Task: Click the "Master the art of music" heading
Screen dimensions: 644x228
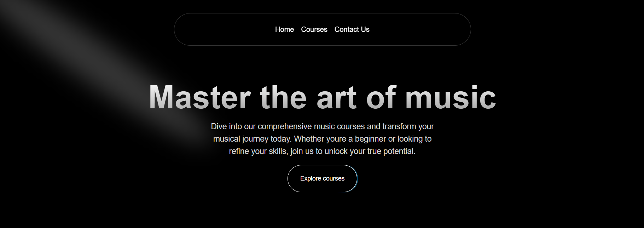Action: (x=322, y=97)
